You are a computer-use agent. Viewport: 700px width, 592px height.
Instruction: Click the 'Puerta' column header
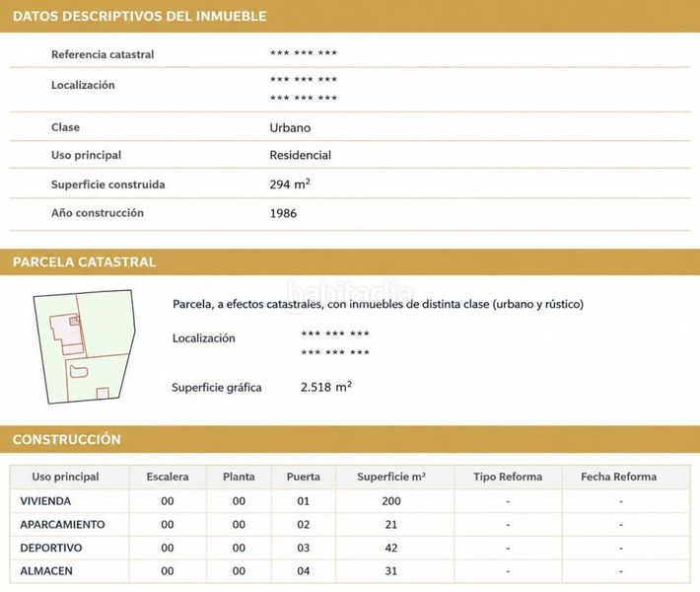coord(304,477)
